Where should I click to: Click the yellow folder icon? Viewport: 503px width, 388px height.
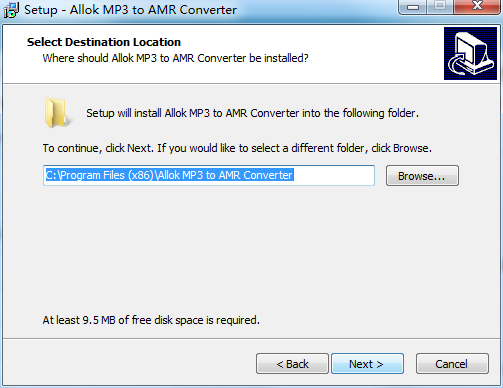click(x=57, y=113)
